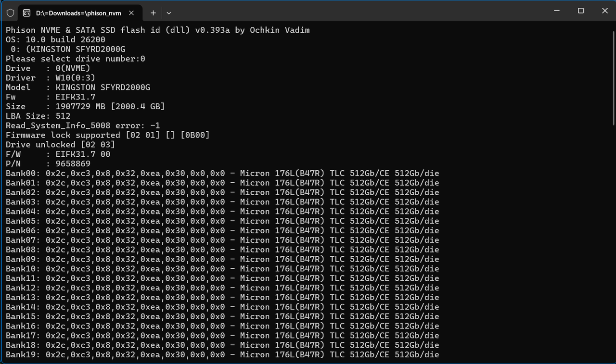Click the Bank08 flash ID row
The width and height of the screenshot is (616, 364).
tap(222, 250)
